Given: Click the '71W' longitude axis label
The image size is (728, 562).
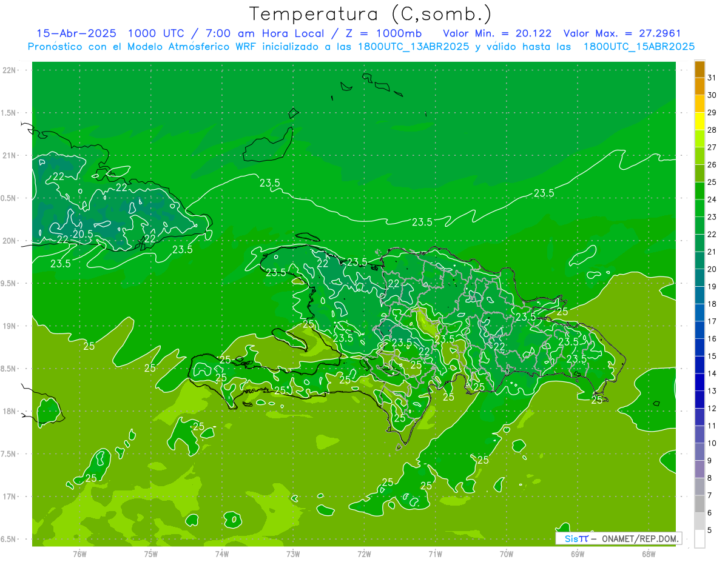Looking at the screenshot, I should click(x=435, y=554).
